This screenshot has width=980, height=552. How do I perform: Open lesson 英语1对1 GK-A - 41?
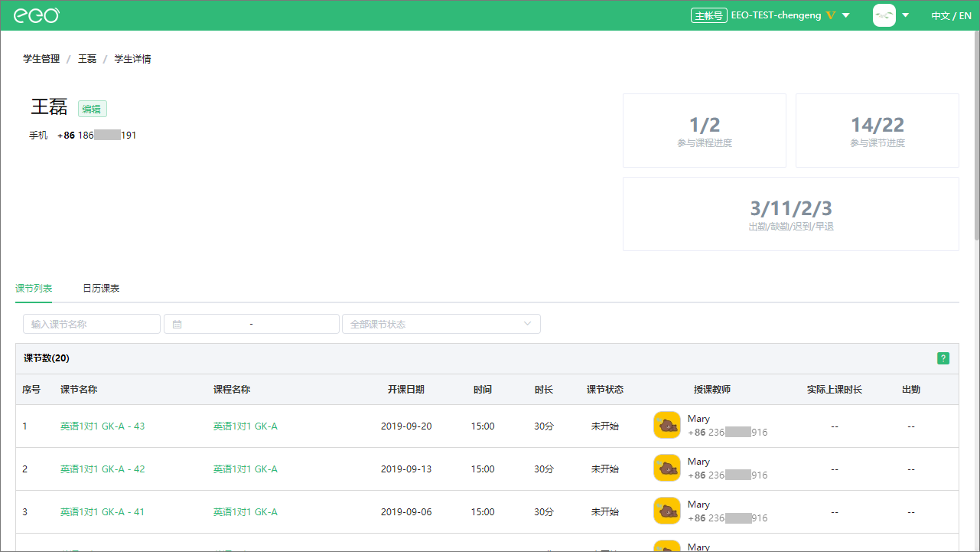[103, 512]
